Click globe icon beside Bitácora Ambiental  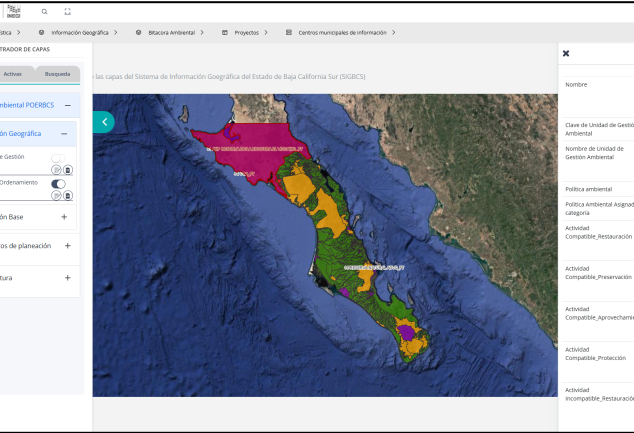138,32
